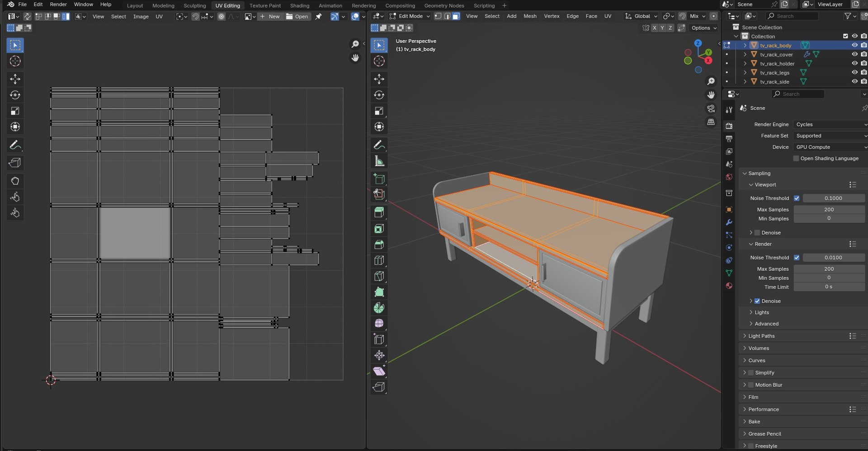
Task: Toggle camera view icon in viewport
Action: pyautogui.click(x=711, y=108)
